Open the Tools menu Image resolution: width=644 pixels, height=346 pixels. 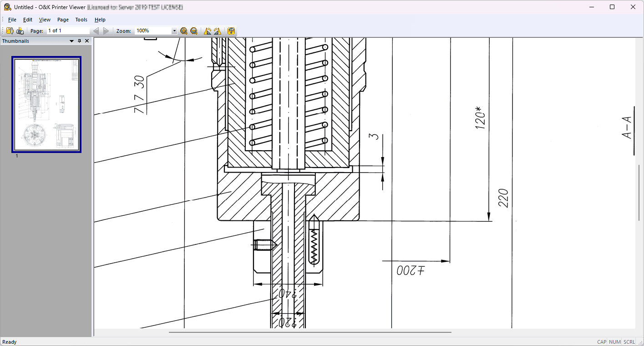pyautogui.click(x=81, y=20)
